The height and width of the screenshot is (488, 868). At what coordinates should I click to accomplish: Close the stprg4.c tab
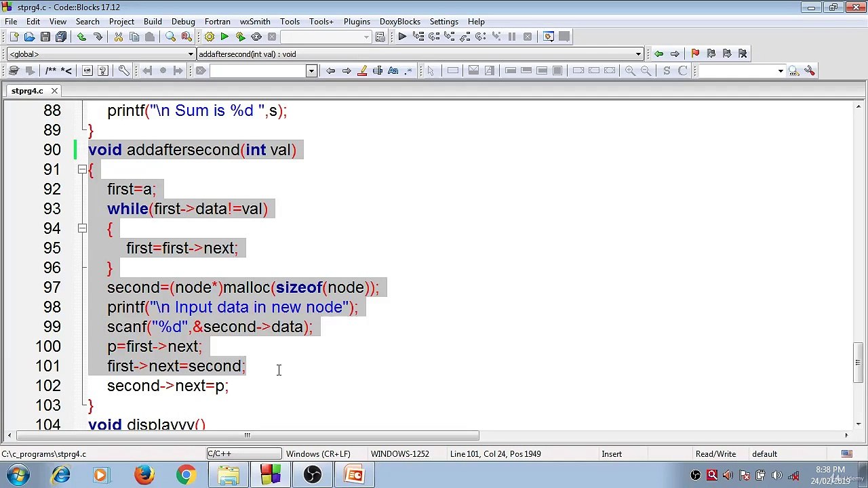54,91
